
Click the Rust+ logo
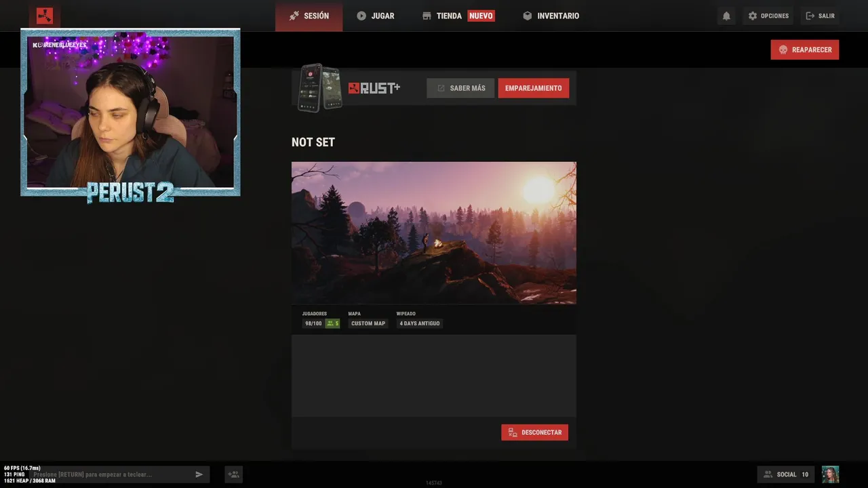click(x=374, y=88)
